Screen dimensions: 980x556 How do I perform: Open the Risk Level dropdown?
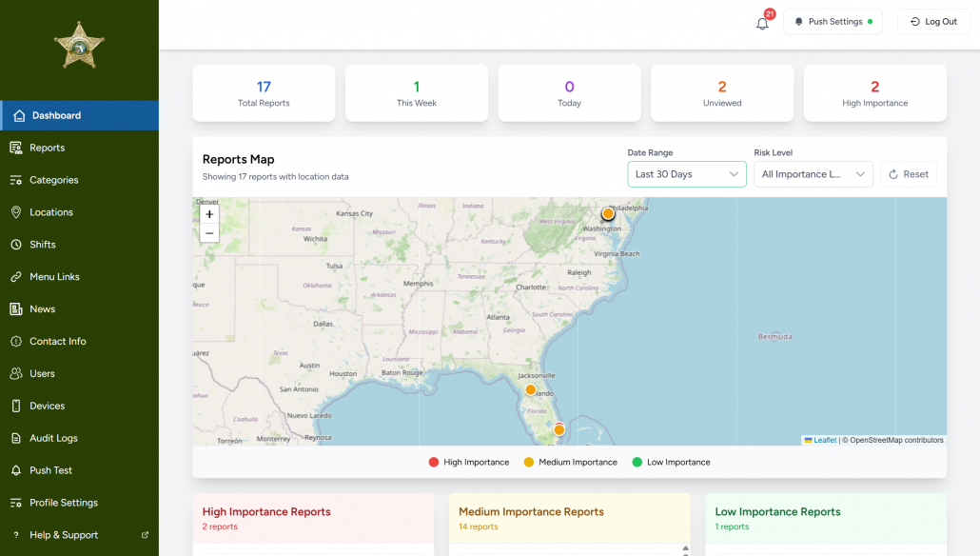coord(813,174)
